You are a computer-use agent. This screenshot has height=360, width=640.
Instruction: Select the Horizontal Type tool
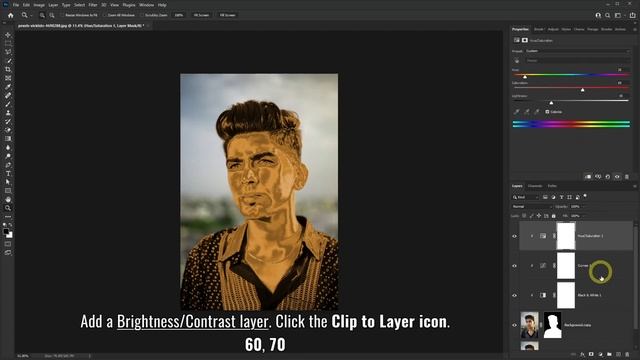pos(8,173)
